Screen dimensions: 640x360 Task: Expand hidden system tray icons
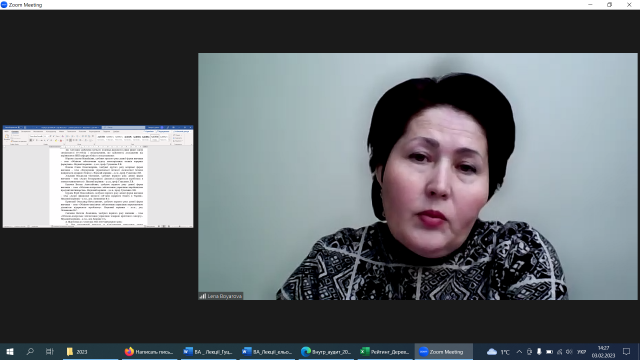[x=519, y=351]
